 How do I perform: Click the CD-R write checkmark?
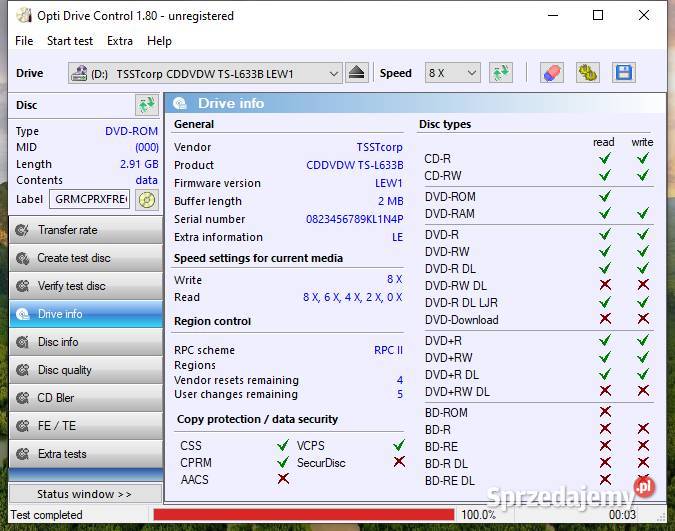click(643, 158)
